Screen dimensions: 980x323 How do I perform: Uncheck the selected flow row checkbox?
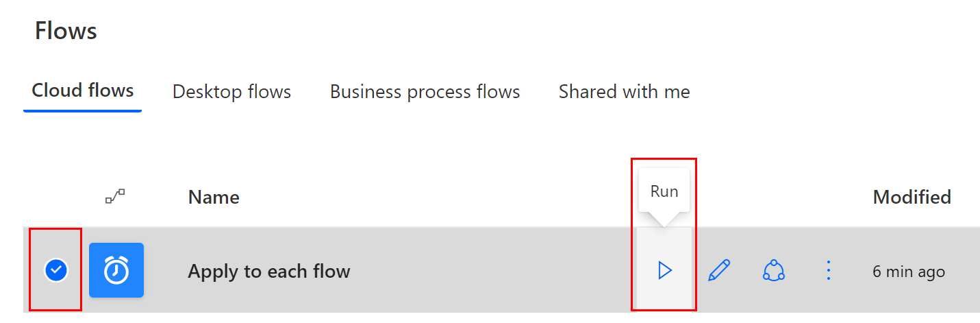click(56, 270)
